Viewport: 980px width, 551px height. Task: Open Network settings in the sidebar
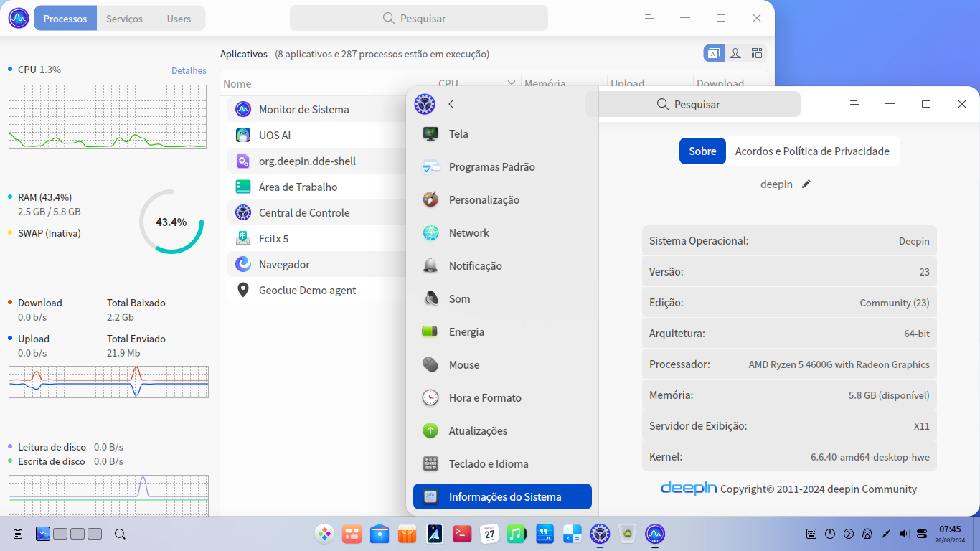pyautogui.click(x=502, y=233)
